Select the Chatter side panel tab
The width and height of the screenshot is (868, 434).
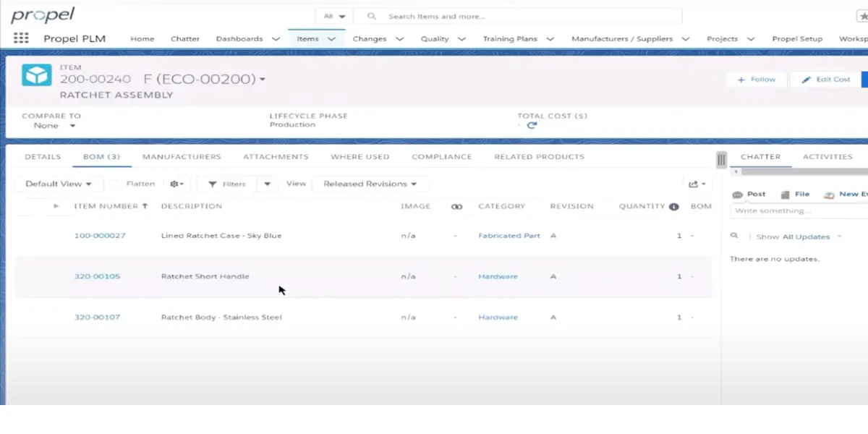coord(760,157)
